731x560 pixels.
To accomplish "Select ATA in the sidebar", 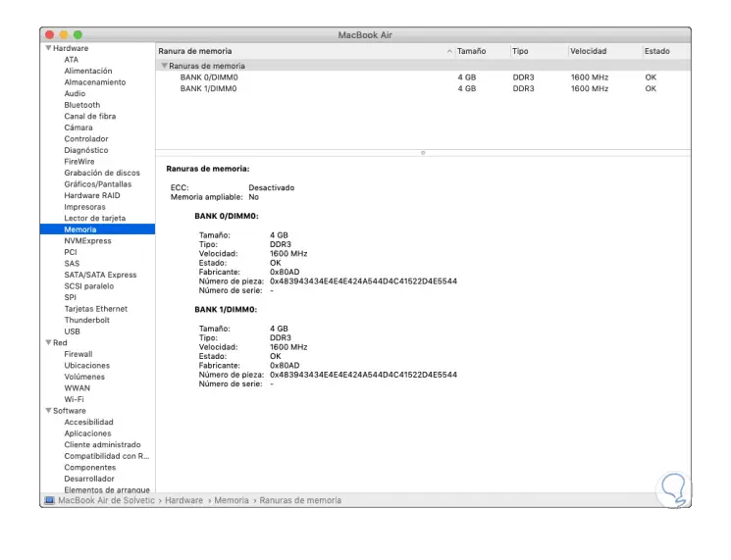I will click(72, 60).
